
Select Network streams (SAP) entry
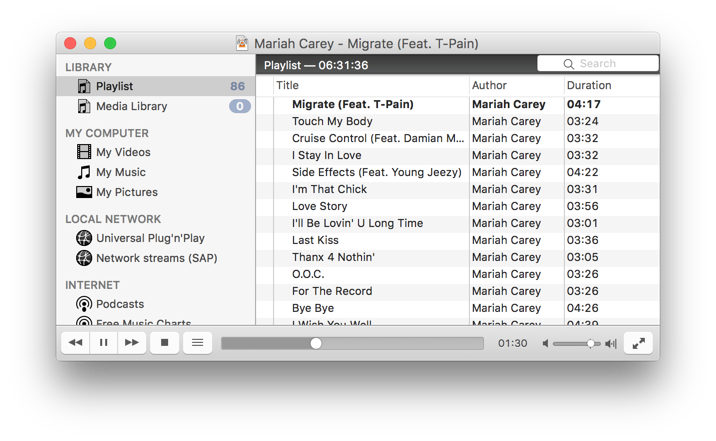157,258
